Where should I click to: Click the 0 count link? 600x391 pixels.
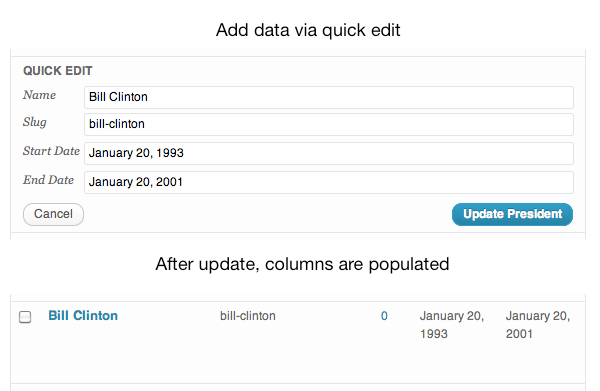(x=384, y=316)
